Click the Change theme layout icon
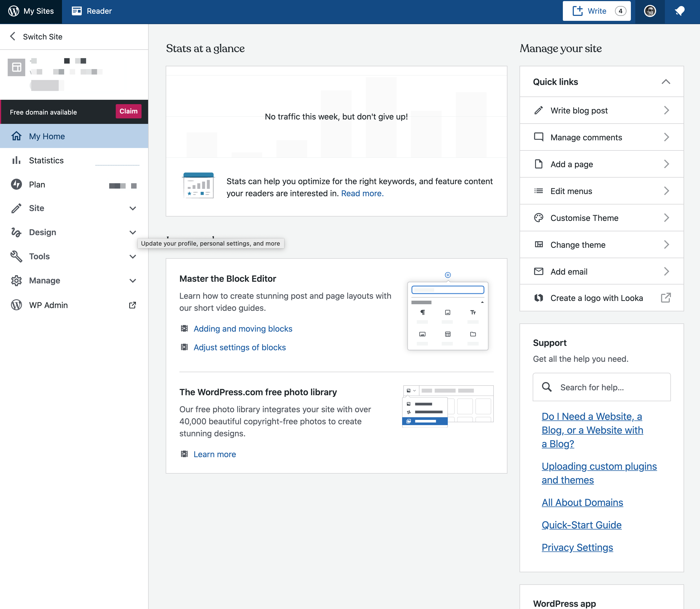The image size is (700, 609). [x=538, y=244]
